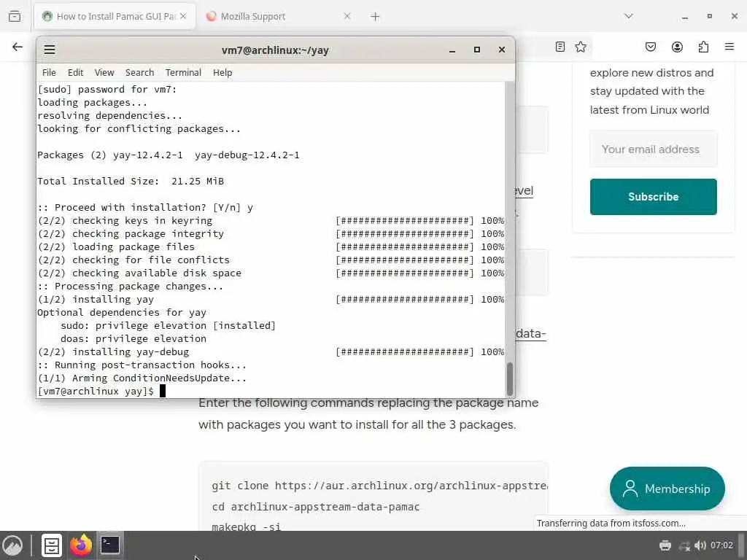Click the terminal vertical scrollbar handle
This screenshot has width=747, height=560.
point(510,378)
